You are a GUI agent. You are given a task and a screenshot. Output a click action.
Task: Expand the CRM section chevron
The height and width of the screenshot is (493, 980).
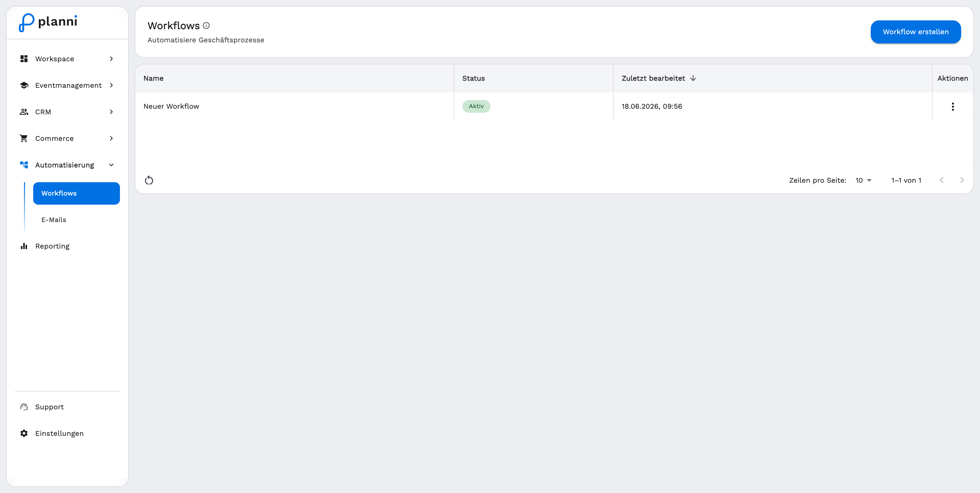[111, 112]
